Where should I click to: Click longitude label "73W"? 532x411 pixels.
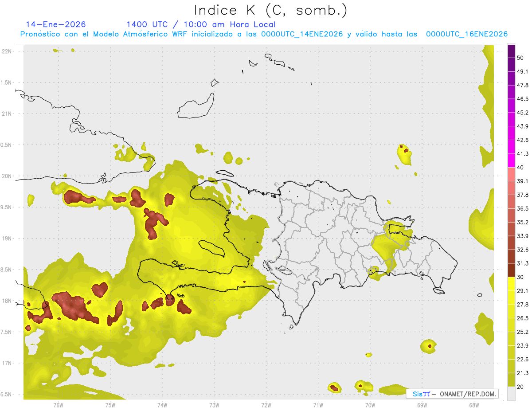tap(214, 405)
